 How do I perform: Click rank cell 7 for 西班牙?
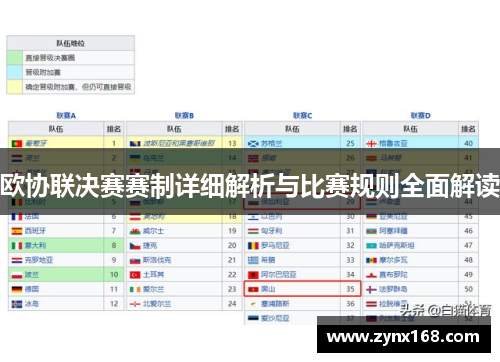[114, 231]
